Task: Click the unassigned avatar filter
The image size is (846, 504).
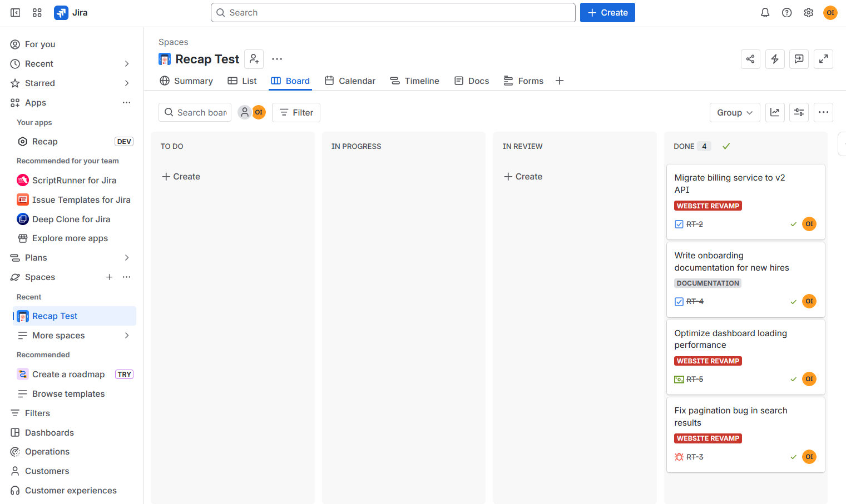Action: [x=245, y=112]
